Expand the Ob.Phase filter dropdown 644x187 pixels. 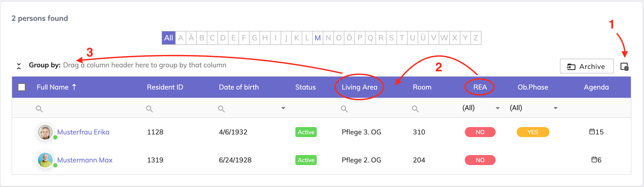pyautogui.click(x=555, y=108)
